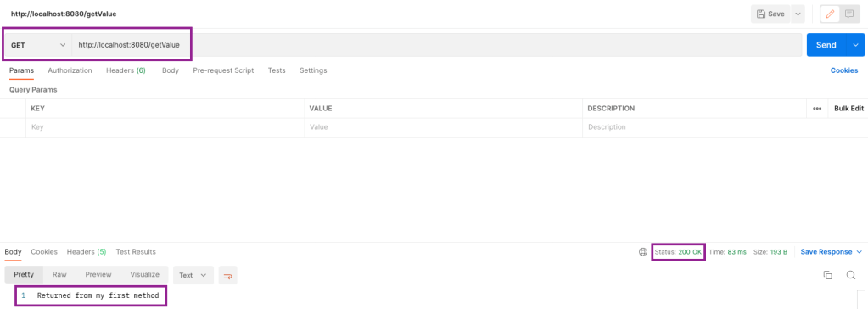Open response search magnifier icon
868x309 pixels.
tap(851, 275)
